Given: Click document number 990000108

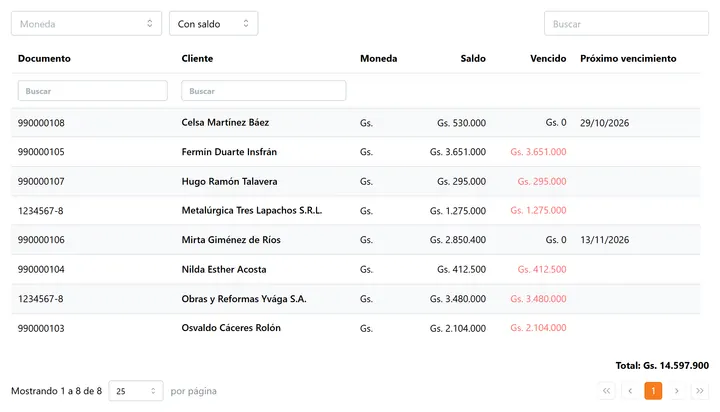Looking at the screenshot, I should 41,123.
